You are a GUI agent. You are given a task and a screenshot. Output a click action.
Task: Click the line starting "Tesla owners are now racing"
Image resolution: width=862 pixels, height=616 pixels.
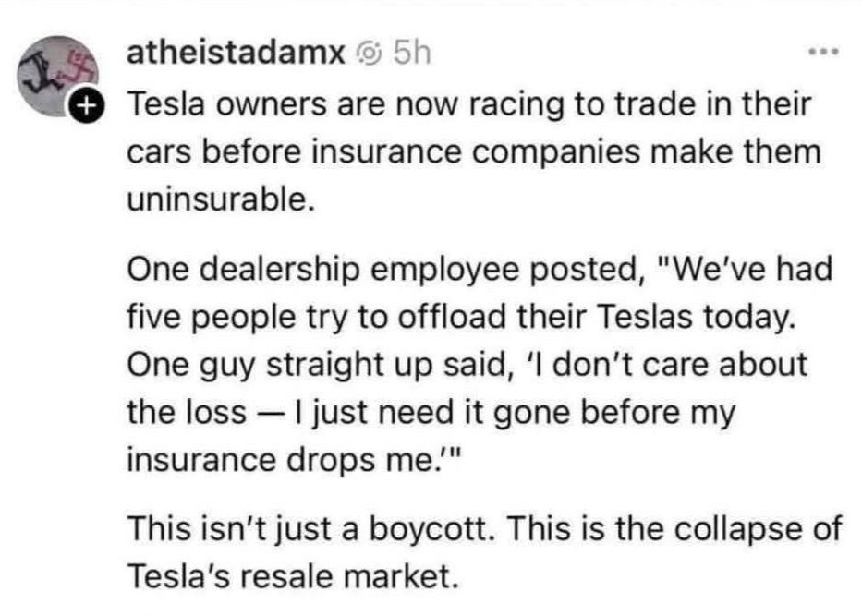tap(469, 103)
